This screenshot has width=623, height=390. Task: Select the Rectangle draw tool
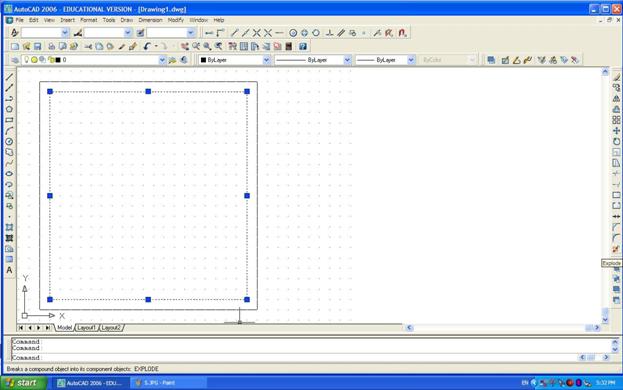[9, 120]
